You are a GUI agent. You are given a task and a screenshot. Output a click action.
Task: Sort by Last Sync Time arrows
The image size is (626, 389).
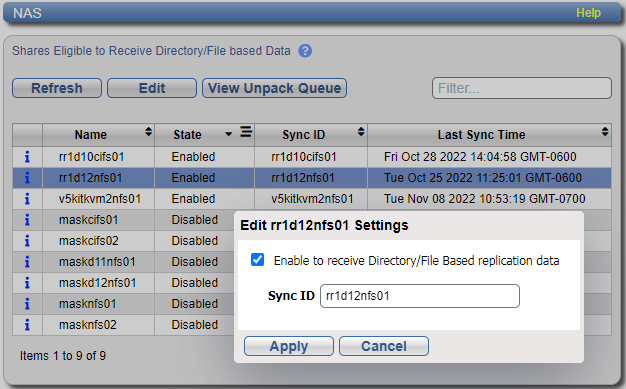coord(605,132)
